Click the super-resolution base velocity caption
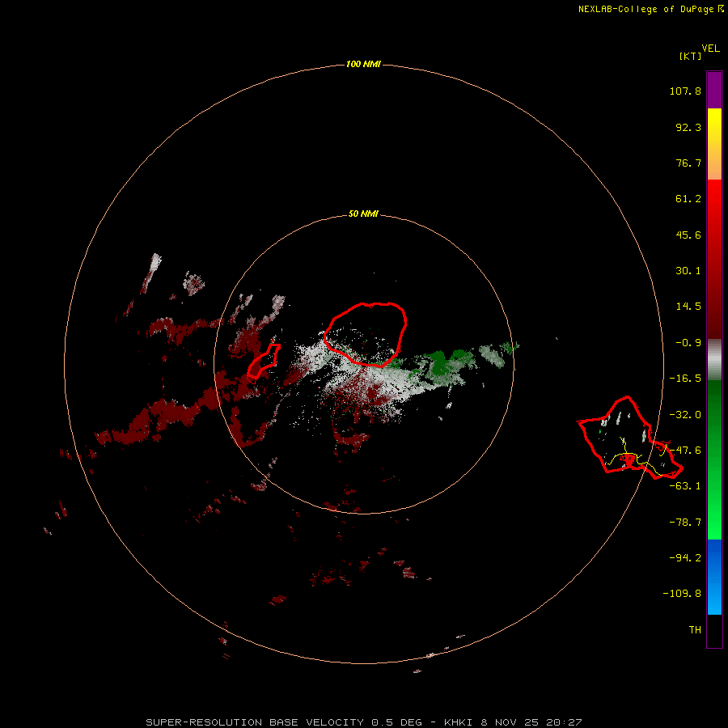The width and height of the screenshot is (728, 728). point(363,722)
